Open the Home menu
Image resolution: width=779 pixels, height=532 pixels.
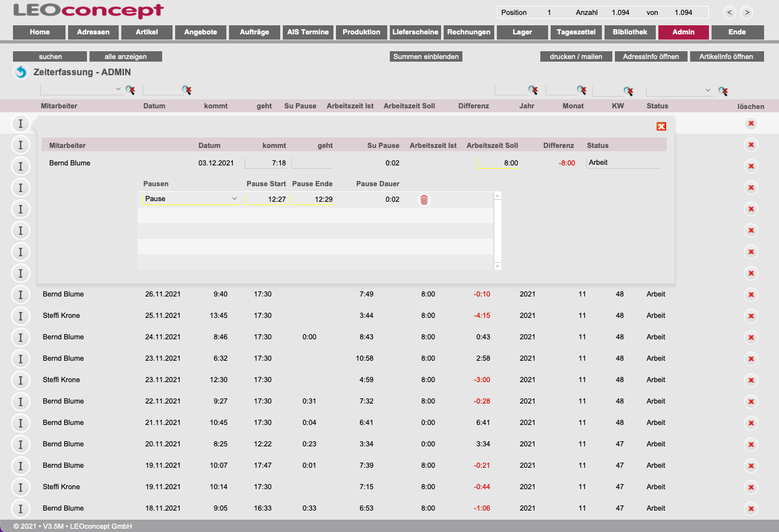40,32
